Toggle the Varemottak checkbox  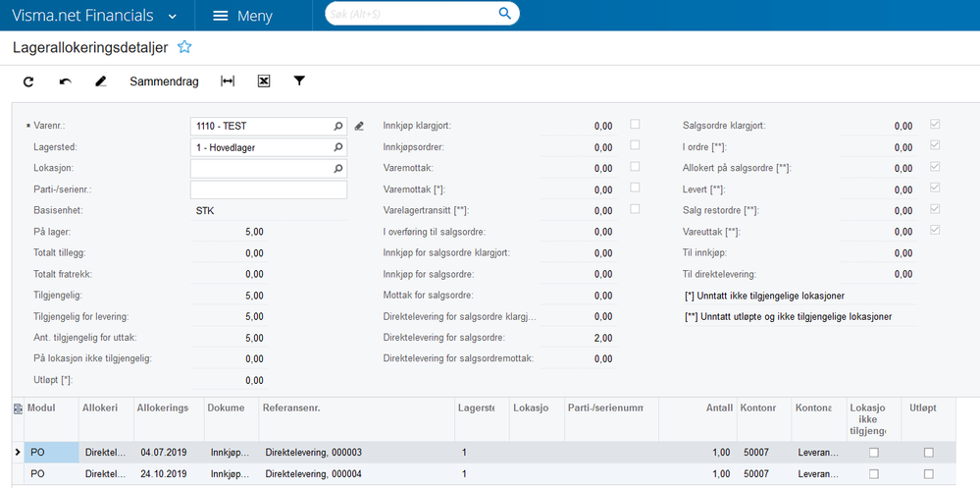pyautogui.click(x=635, y=166)
